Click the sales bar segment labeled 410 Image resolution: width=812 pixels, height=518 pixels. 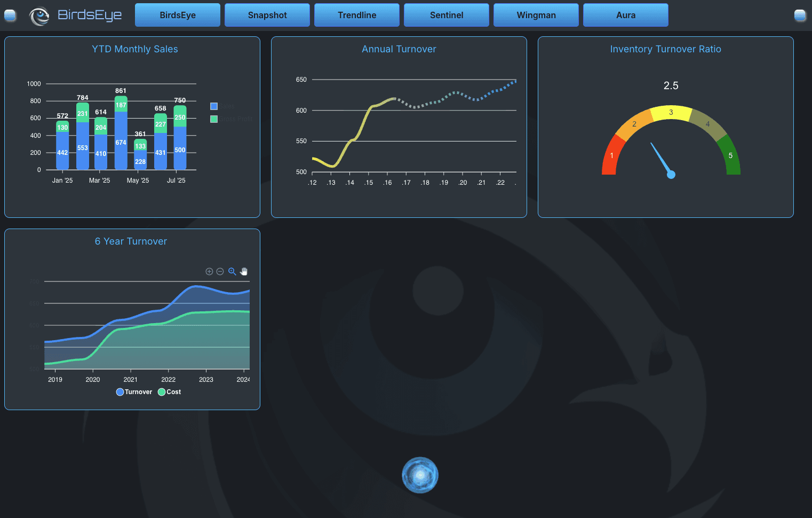(101, 152)
